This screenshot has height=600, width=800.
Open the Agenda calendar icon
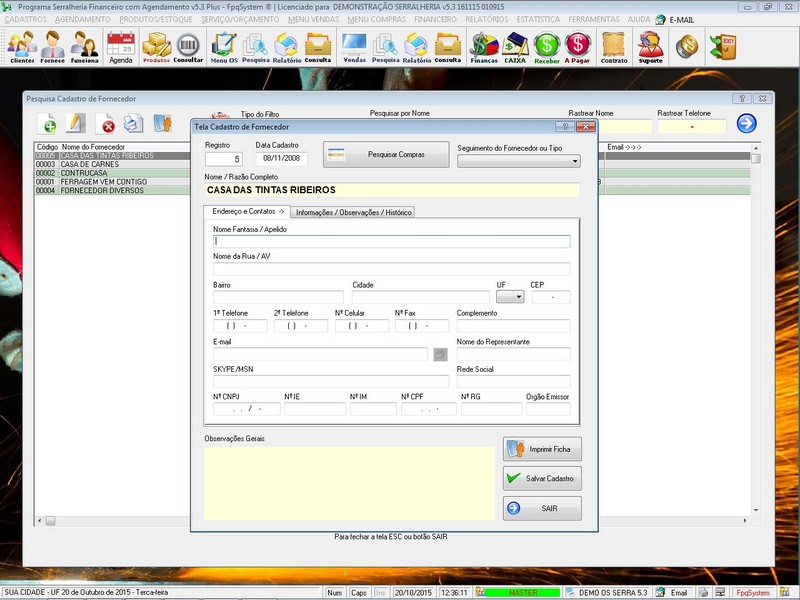(x=121, y=47)
